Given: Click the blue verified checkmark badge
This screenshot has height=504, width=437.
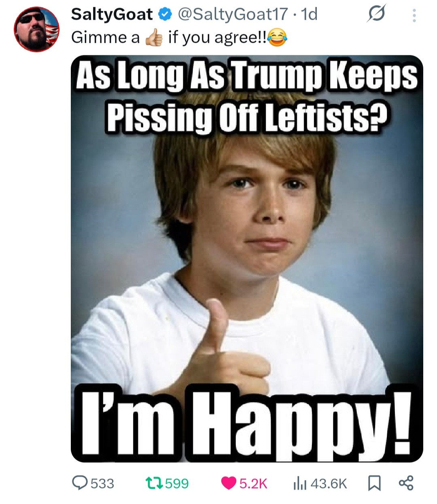Looking at the screenshot, I should coord(164,15).
